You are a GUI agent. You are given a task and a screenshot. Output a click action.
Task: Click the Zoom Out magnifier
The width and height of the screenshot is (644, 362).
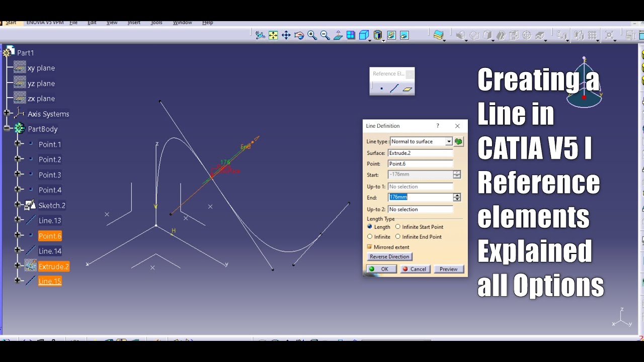[x=325, y=35]
